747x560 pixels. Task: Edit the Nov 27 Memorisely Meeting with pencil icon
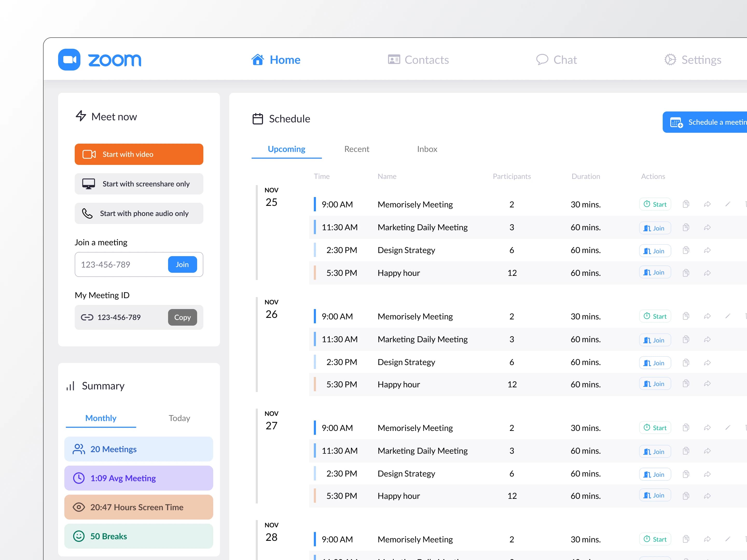[728, 428]
